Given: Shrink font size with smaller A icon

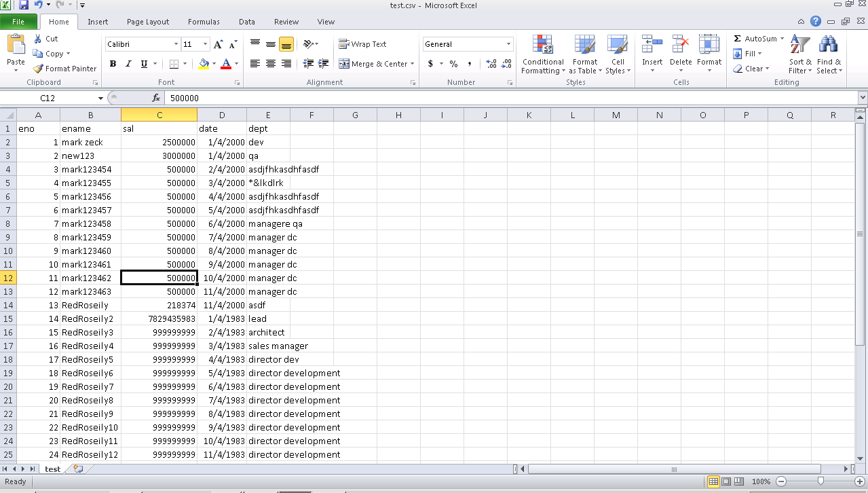Looking at the screenshot, I should click(234, 44).
